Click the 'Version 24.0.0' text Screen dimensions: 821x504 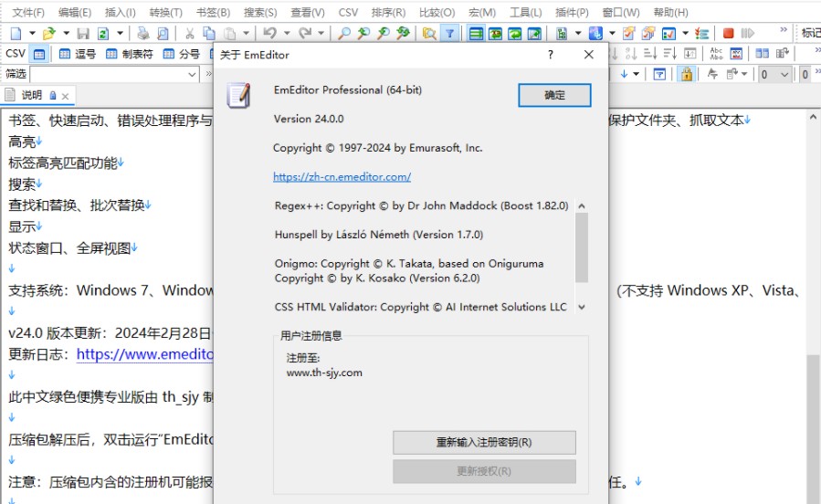(309, 119)
